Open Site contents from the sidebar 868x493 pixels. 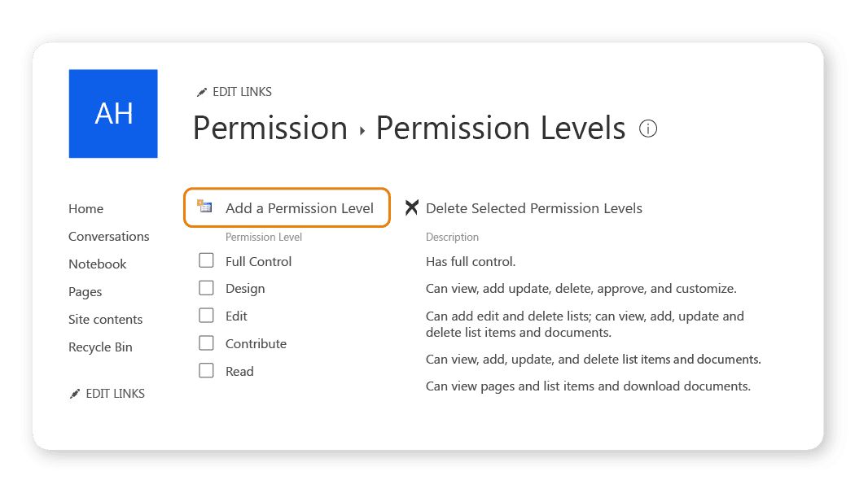pos(106,319)
